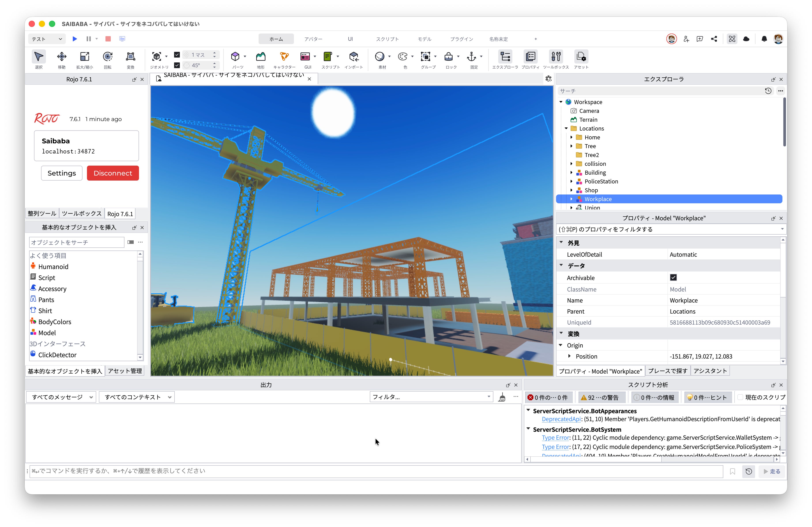Collapse the データ properties section

pos(561,265)
